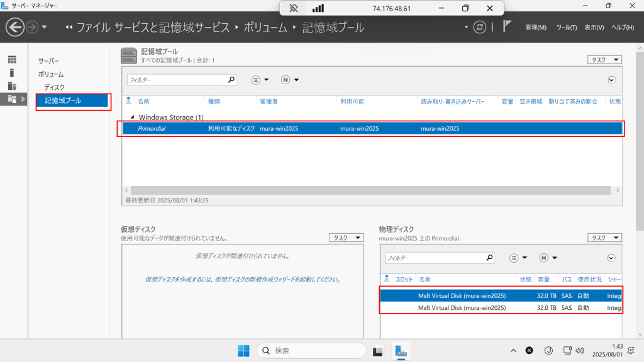Collapse the Windows Storage (1) group
Screen dimensions: 644x362
point(132,117)
